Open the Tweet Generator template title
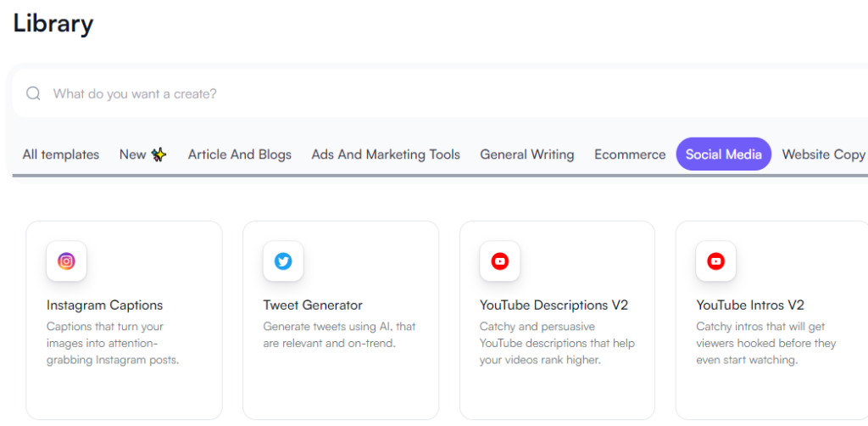Screen dimensions: 868x426 pyautogui.click(x=313, y=305)
